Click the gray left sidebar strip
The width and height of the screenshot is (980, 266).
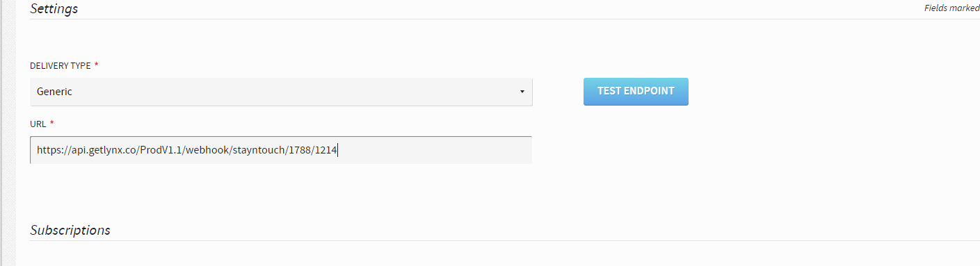[7, 133]
